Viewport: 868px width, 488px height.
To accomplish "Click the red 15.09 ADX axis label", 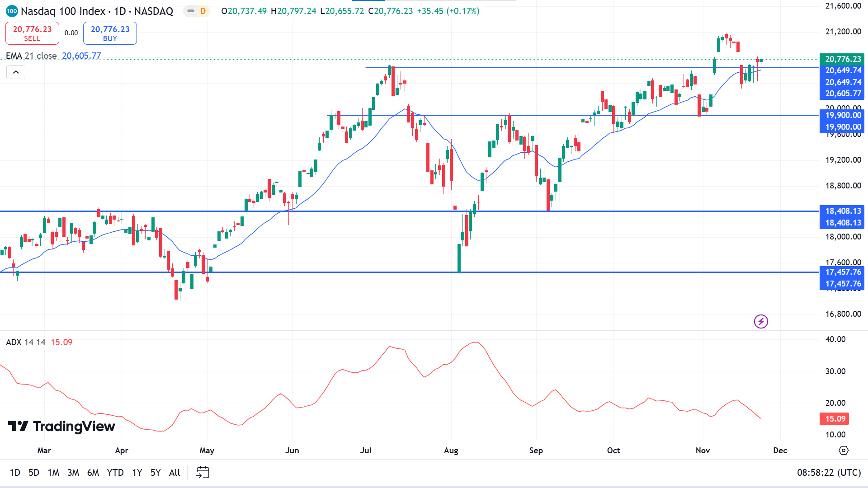I will tap(835, 418).
